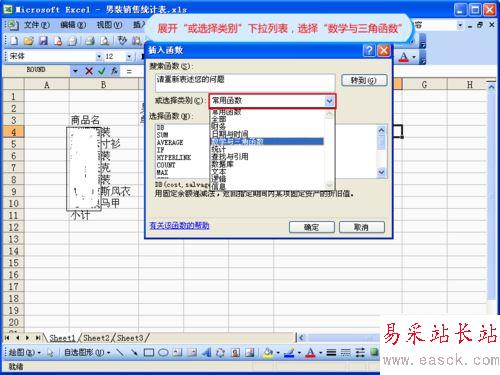Open drawing toolbar Font Color dropdown arrow

320,353
